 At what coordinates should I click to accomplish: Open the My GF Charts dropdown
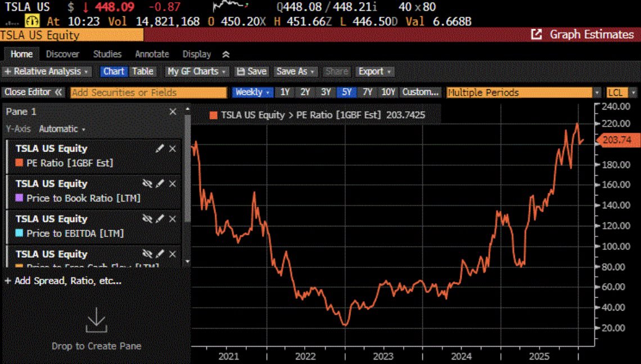click(197, 71)
